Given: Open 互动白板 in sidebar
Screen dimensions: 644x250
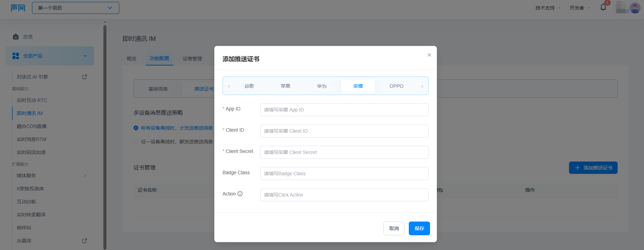Looking at the screenshot, I should 26,202.
